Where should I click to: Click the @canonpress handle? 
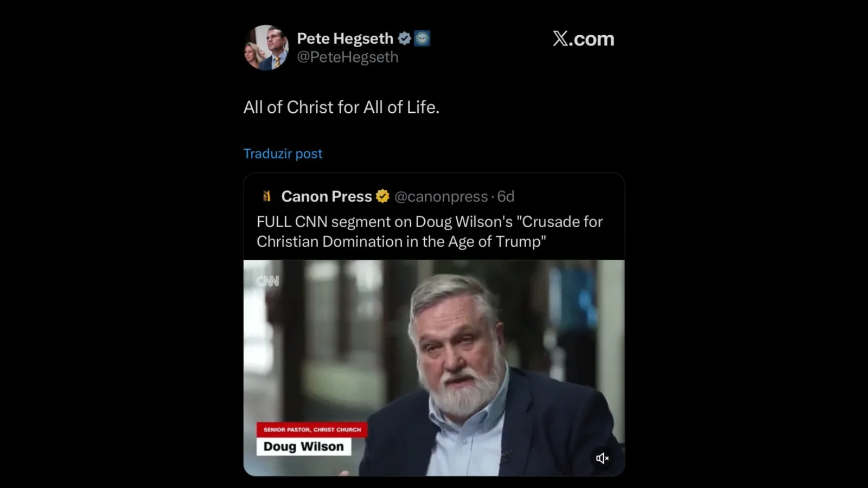441,196
